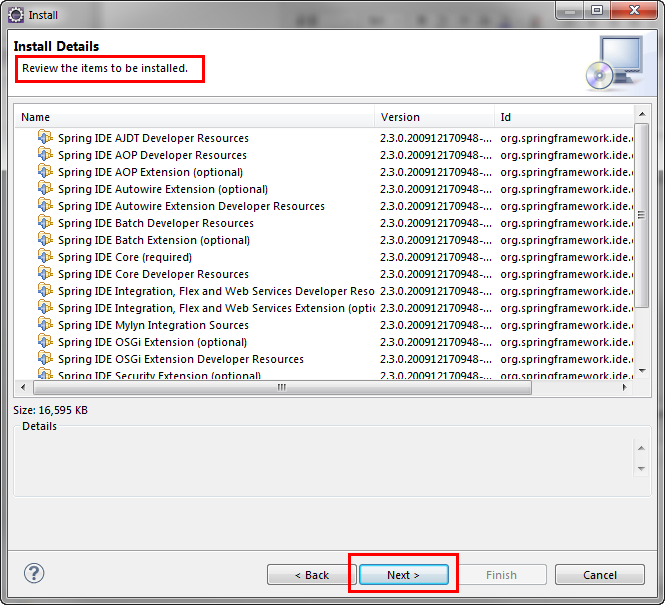The height and width of the screenshot is (605, 665).
Task: Click icon beside Spring IDE Core Developer Resources
Action: 45,273
